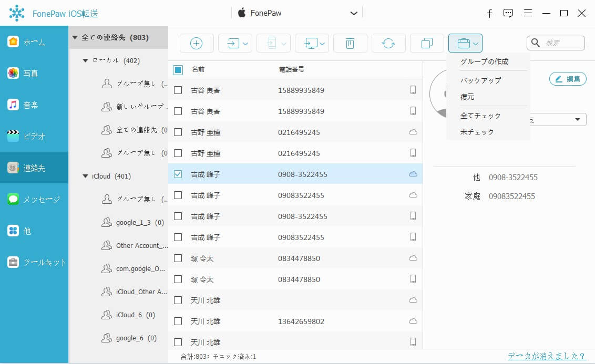Click cloud icon on selected 吉成 峰子 row
595x364 pixels.
coord(413,174)
